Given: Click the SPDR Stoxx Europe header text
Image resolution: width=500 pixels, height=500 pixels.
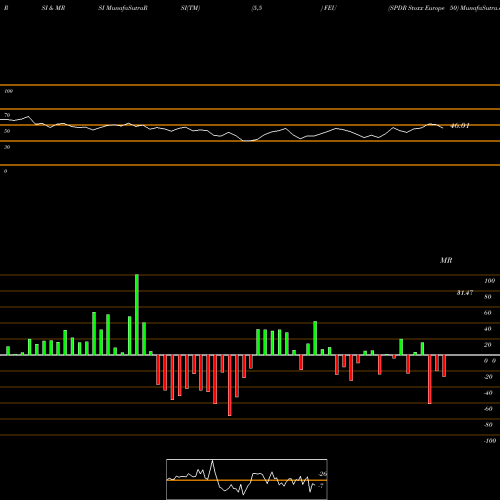Looking at the screenshot, I should 416,8.
